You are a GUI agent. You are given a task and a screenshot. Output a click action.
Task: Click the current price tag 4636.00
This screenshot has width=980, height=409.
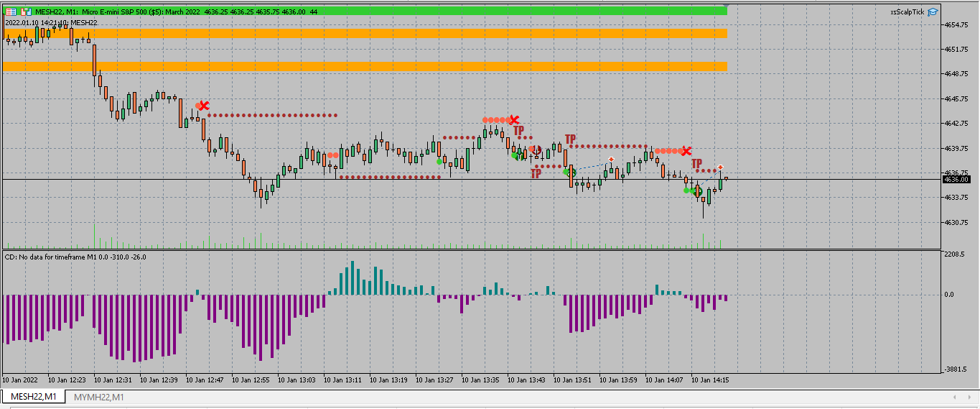coord(956,180)
